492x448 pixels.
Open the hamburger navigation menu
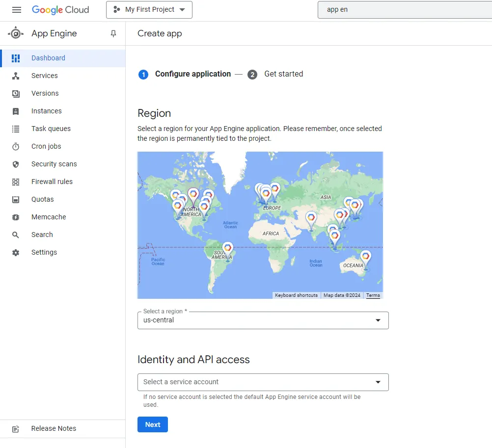[17, 10]
